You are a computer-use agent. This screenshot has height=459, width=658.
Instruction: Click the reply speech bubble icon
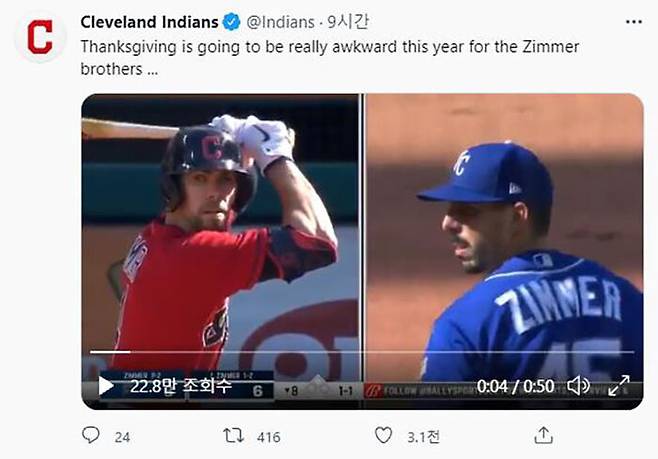[x=91, y=436]
